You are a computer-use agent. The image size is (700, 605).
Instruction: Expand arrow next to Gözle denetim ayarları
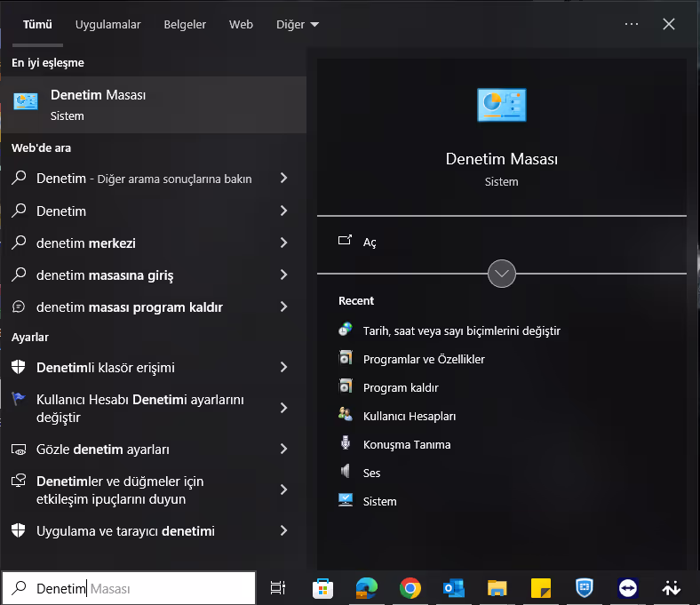point(283,449)
